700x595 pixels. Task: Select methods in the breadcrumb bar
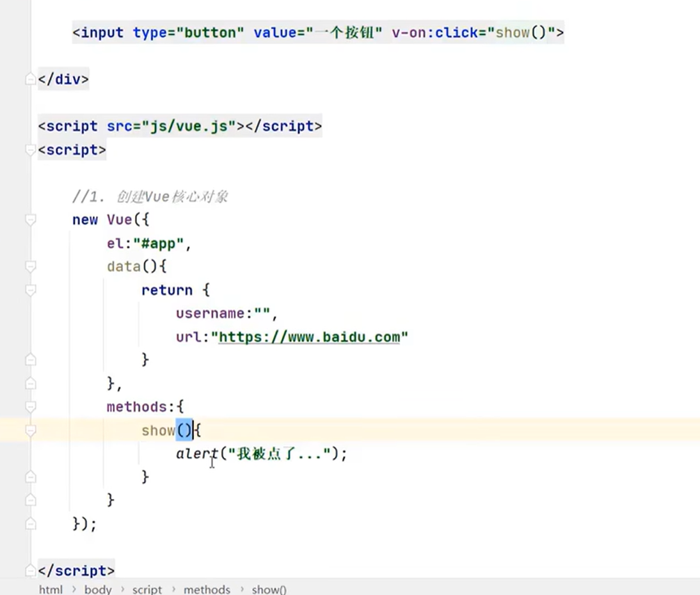click(207, 589)
